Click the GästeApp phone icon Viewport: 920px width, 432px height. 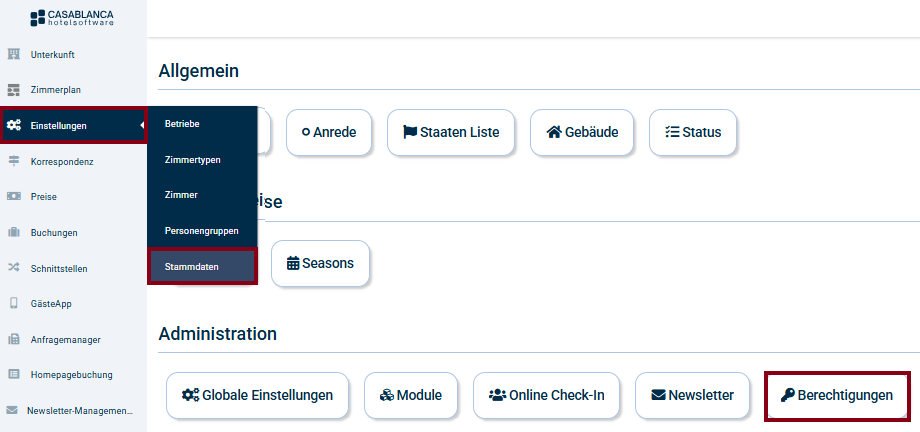coord(14,303)
